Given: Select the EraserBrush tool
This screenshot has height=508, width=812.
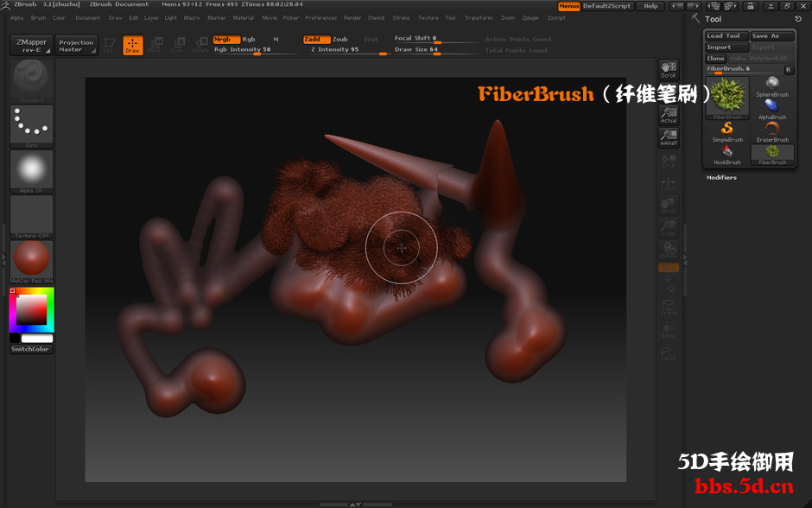Looking at the screenshot, I should tap(772, 132).
